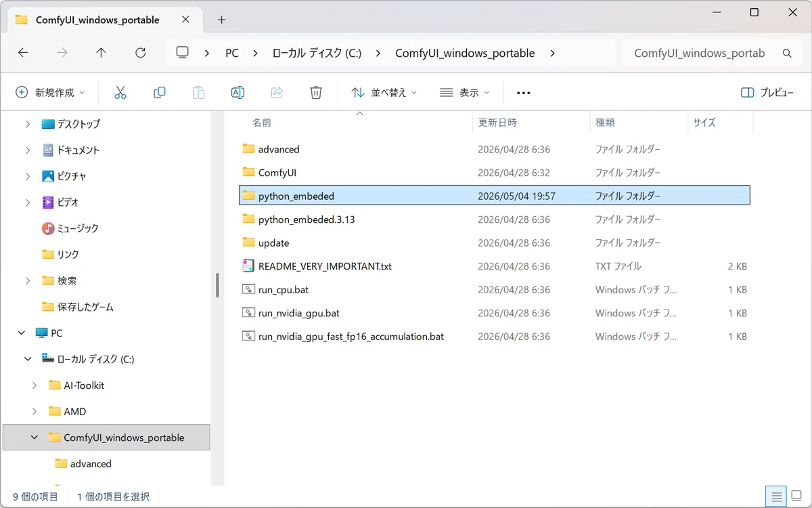Image resolution: width=812 pixels, height=508 pixels.
Task: Click the monitor icon in address bar
Action: pyautogui.click(x=182, y=53)
